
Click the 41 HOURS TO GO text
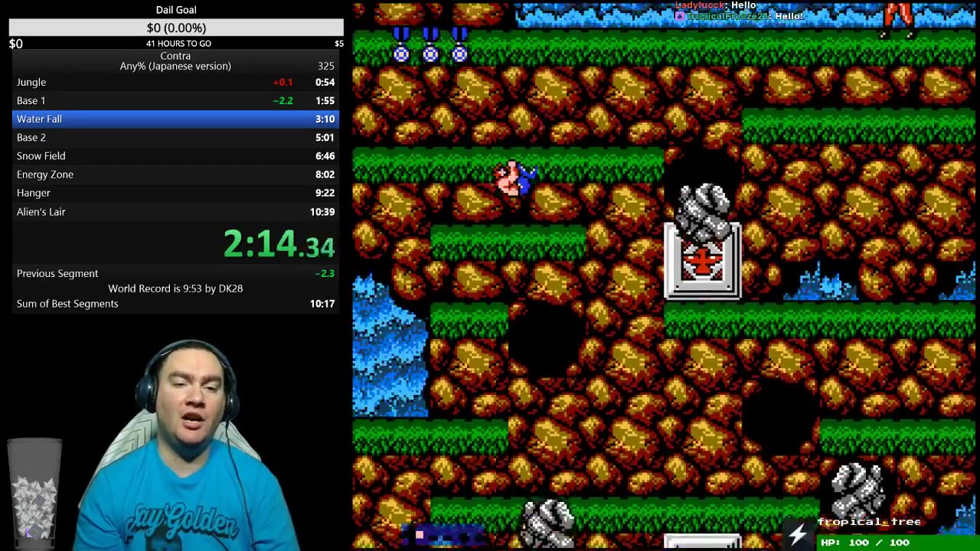click(178, 44)
